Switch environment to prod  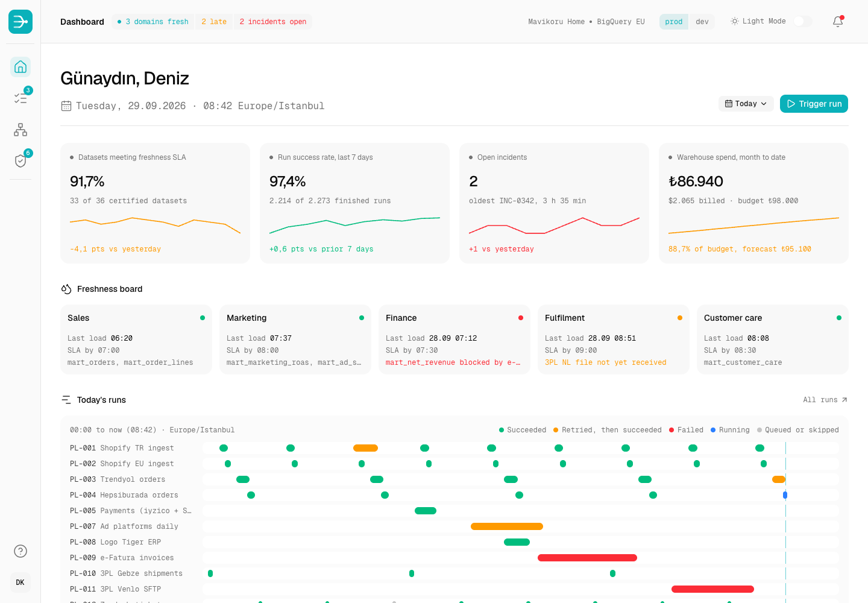click(x=674, y=22)
